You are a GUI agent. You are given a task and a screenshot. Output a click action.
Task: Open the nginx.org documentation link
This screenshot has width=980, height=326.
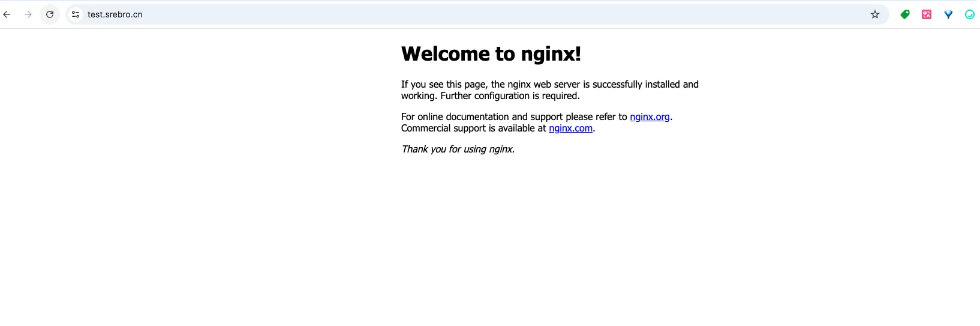(650, 117)
